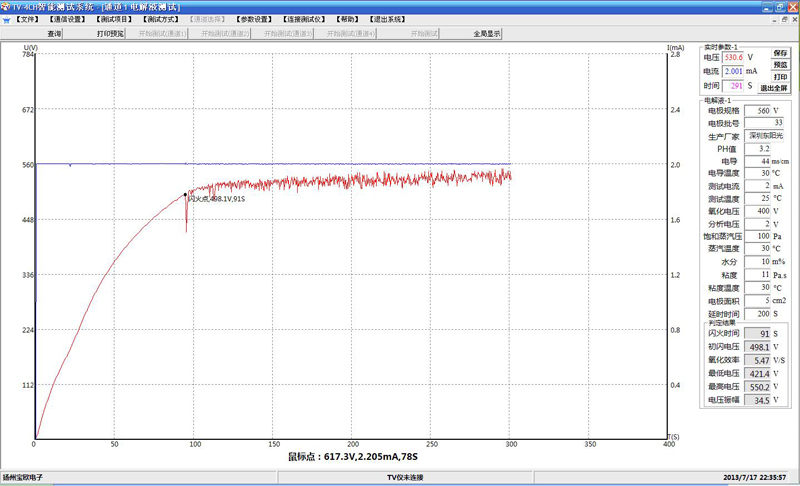Click the 全局显示 toolbar button
The image size is (800, 486).
point(487,33)
